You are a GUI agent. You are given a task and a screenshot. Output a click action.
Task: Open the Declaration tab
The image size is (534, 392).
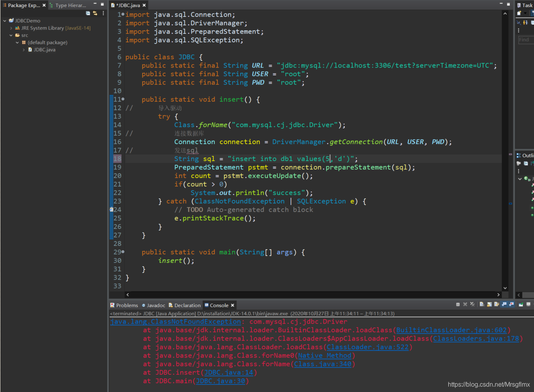184,305
